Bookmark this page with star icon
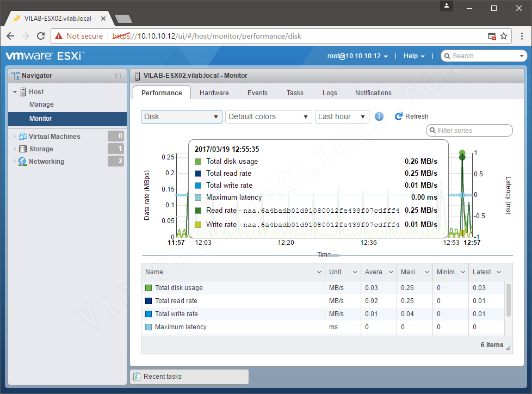Image resolution: width=532 pixels, height=394 pixels. [x=504, y=36]
